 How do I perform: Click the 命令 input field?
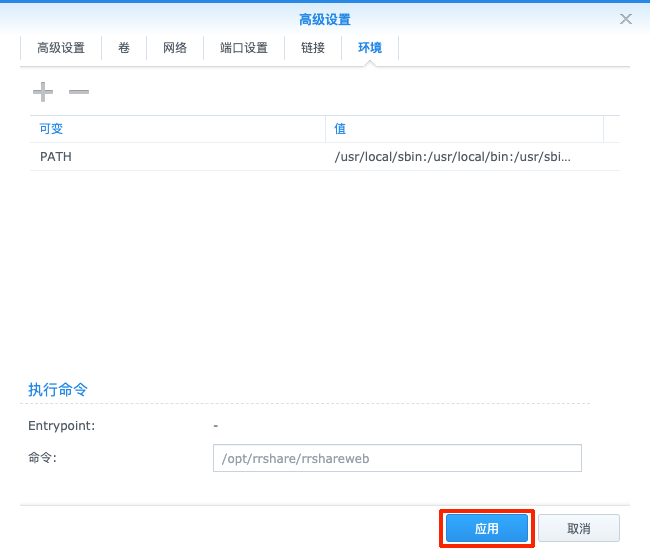point(396,458)
